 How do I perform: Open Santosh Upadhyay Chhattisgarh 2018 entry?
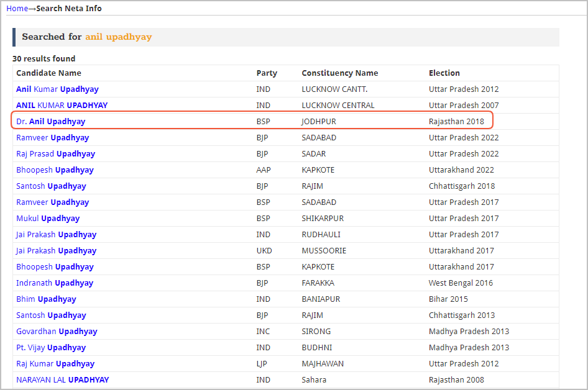[x=51, y=186]
